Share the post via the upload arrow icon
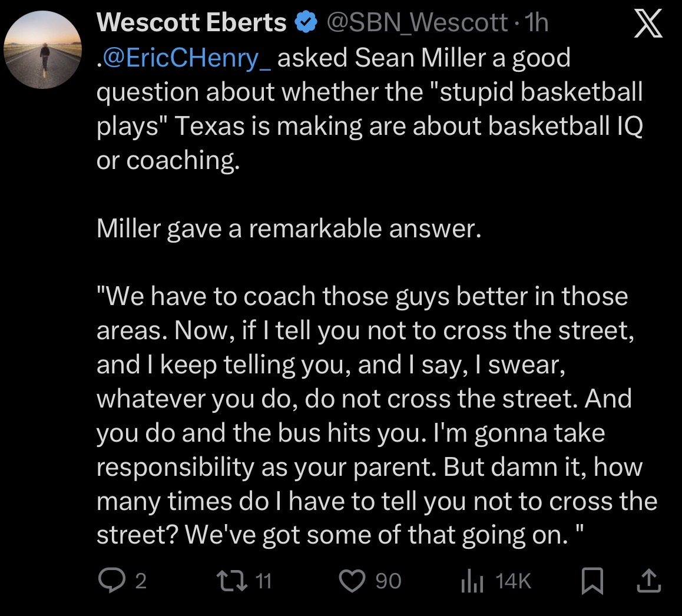 coord(648,581)
